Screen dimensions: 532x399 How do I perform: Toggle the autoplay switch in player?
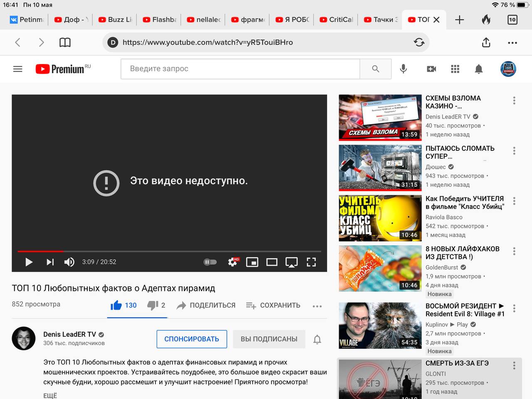click(x=210, y=262)
